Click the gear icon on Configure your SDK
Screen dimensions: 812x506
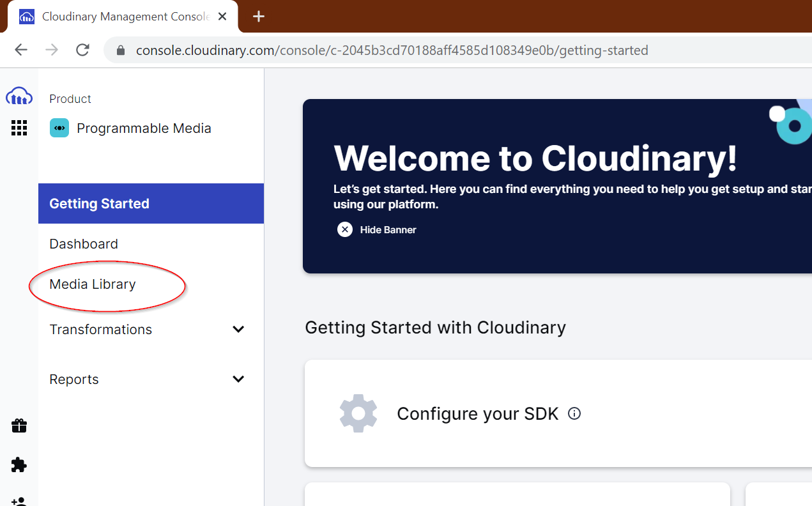(x=358, y=413)
